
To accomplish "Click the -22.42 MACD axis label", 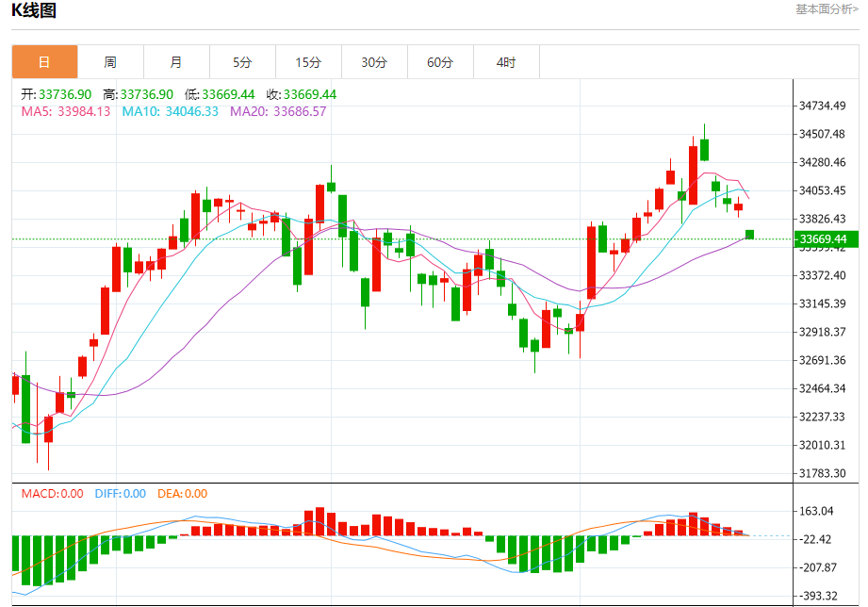I will click(x=815, y=539).
